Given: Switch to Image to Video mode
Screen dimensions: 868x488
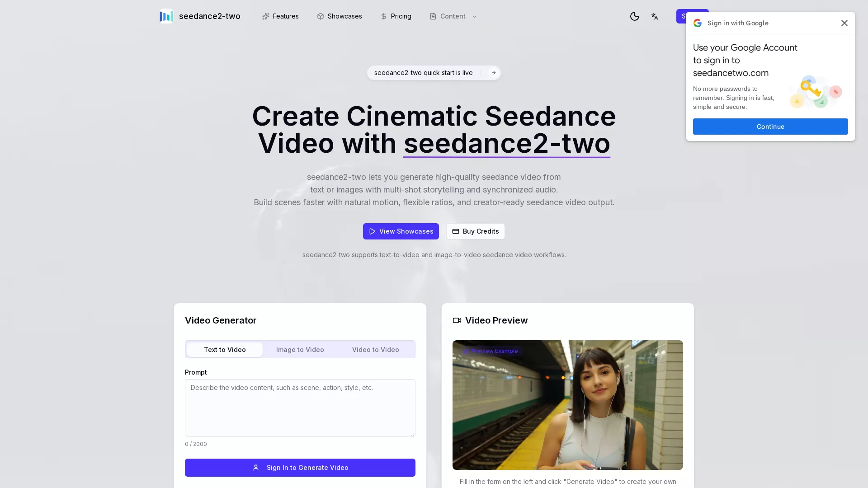Looking at the screenshot, I should pyautogui.click(x=300, y=349).
